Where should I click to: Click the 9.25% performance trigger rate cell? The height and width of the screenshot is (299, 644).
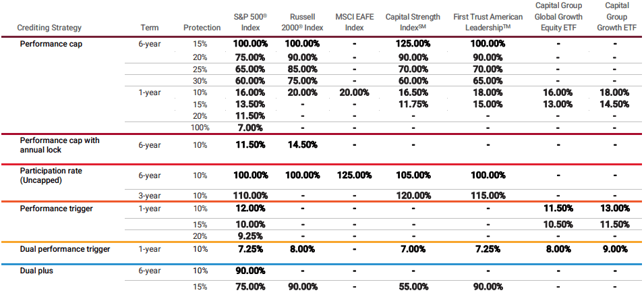point(251,236)
